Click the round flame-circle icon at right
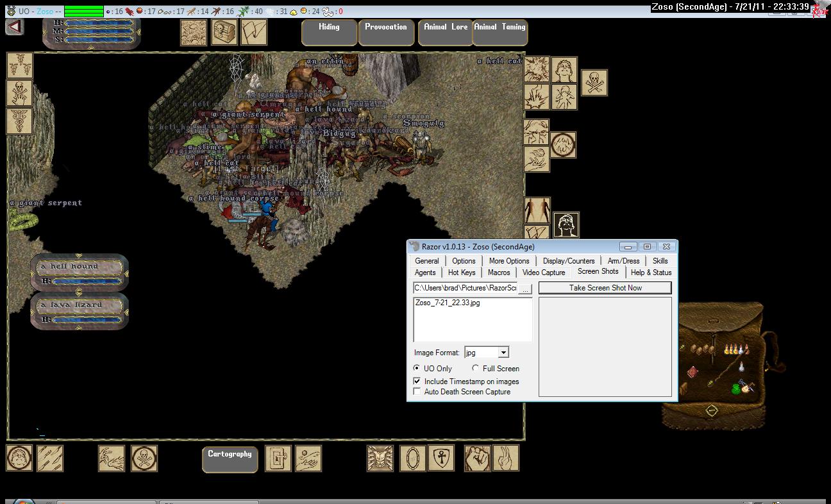The height and width of the screenshot is (504, 831). tap(563, 145)
